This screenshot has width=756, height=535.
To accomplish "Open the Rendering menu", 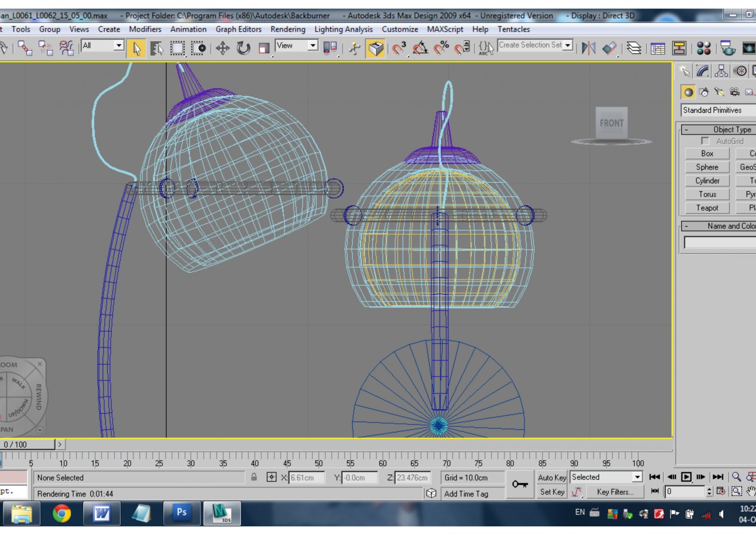I will tap(288, 29).
